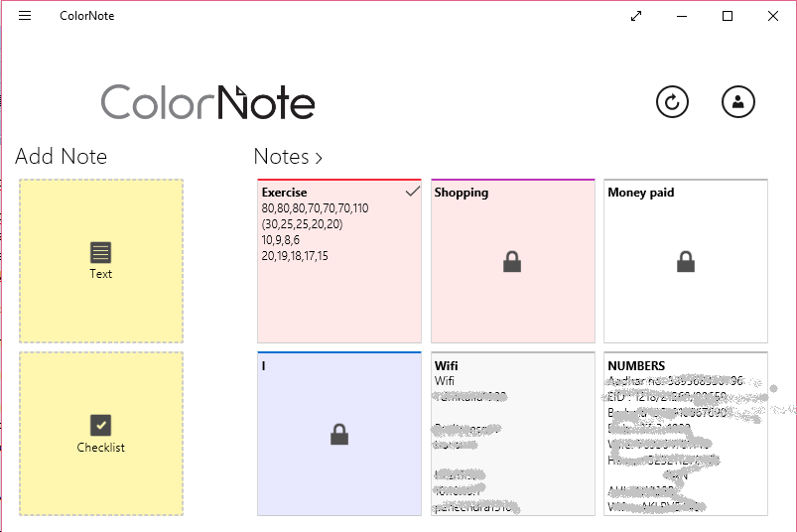This screenshot has width=797, height=532.
Task: Add a new yellow Text note
Action: point(101,261)
